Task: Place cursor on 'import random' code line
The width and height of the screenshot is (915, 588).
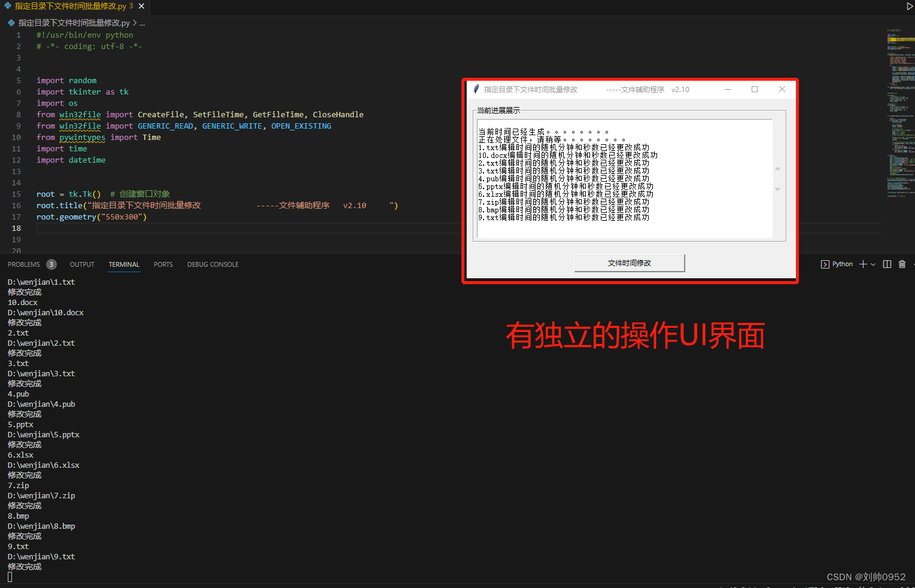Action: [x=66, y=80]
